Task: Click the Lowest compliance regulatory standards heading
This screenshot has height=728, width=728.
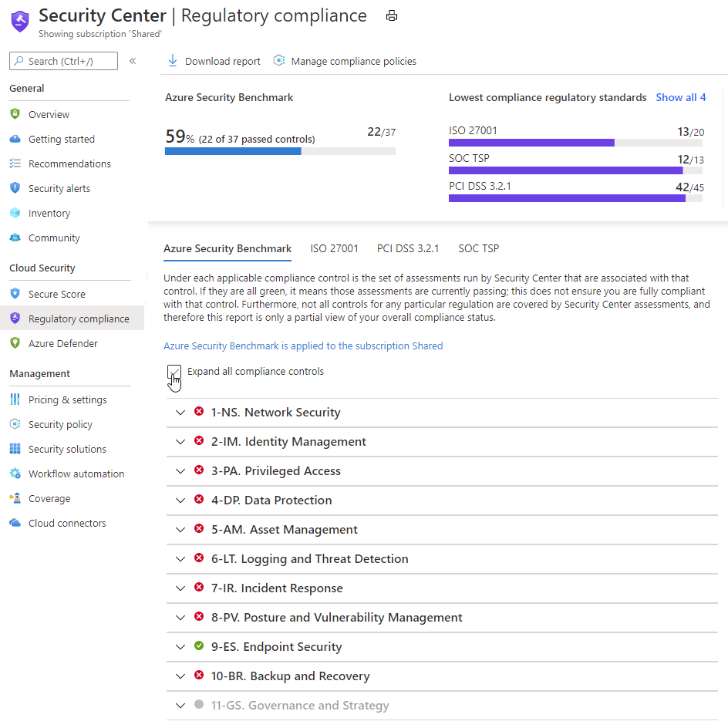Action: [x=548, y=97]
